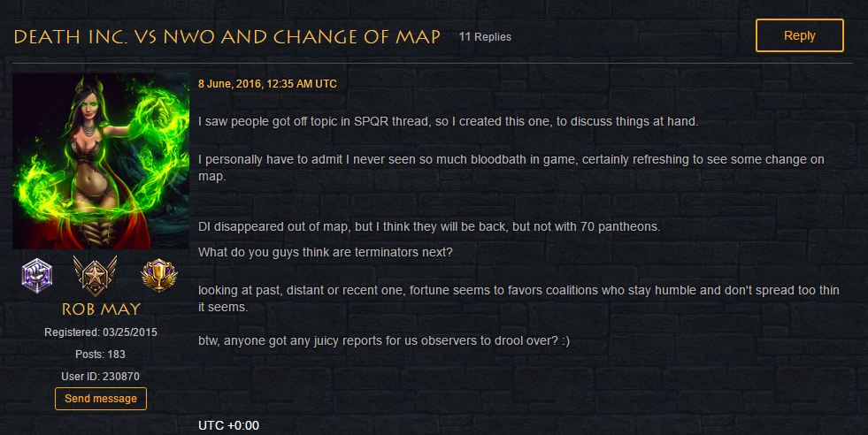Click the terminators next question line
Screen dimensions: 868x435
[326, 252]
